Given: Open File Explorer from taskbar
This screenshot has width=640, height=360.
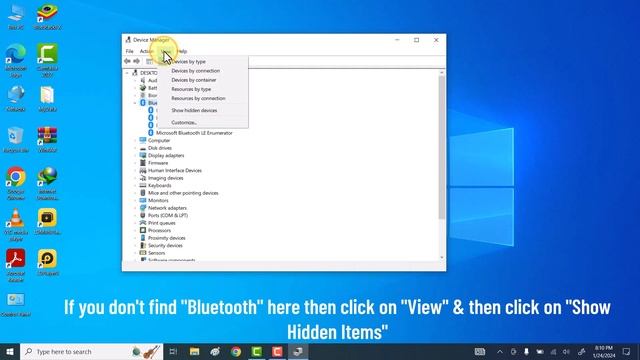Looking at the screenshot, I should click(195, 351).
